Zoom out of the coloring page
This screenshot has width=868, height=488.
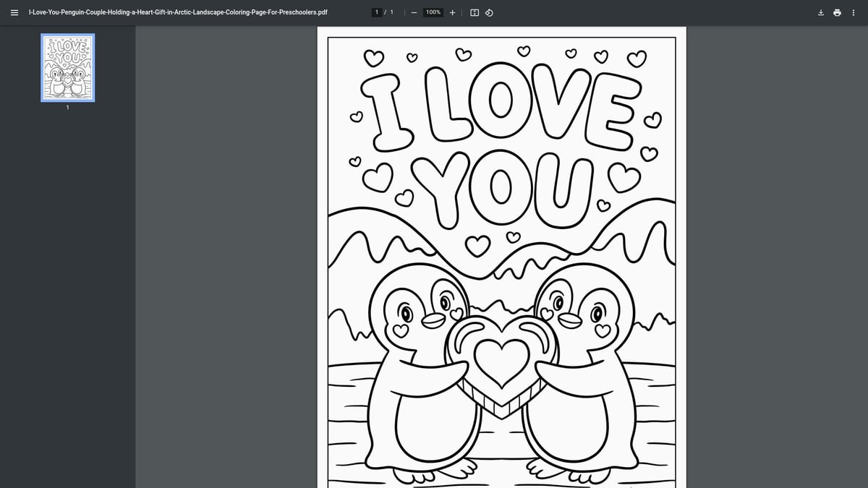pos(413,12)
